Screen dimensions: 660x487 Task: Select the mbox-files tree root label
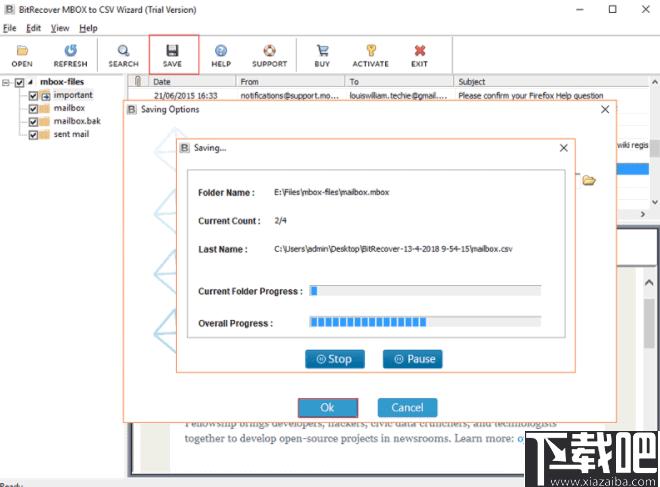pos(62,82)
